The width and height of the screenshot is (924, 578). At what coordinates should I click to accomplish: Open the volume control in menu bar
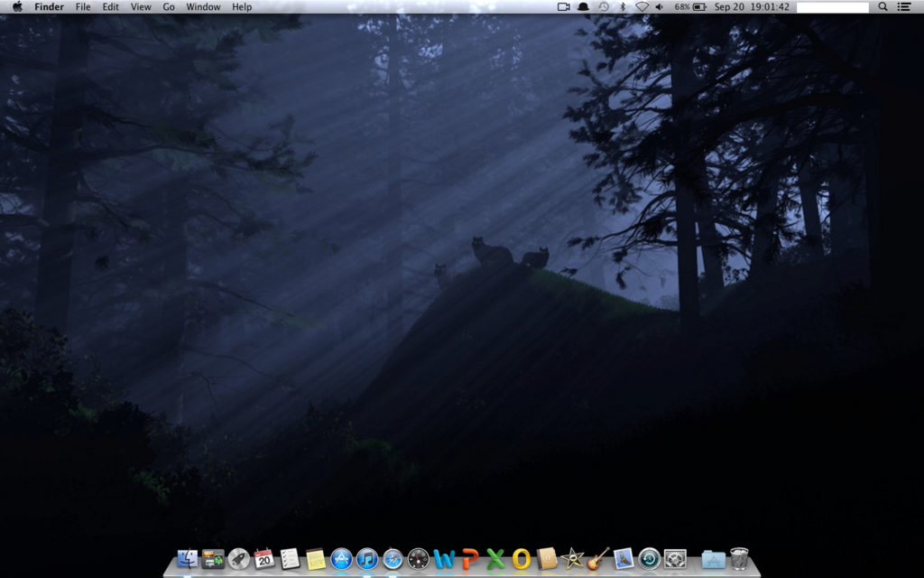pyautogui.click(x=660, y=6)
